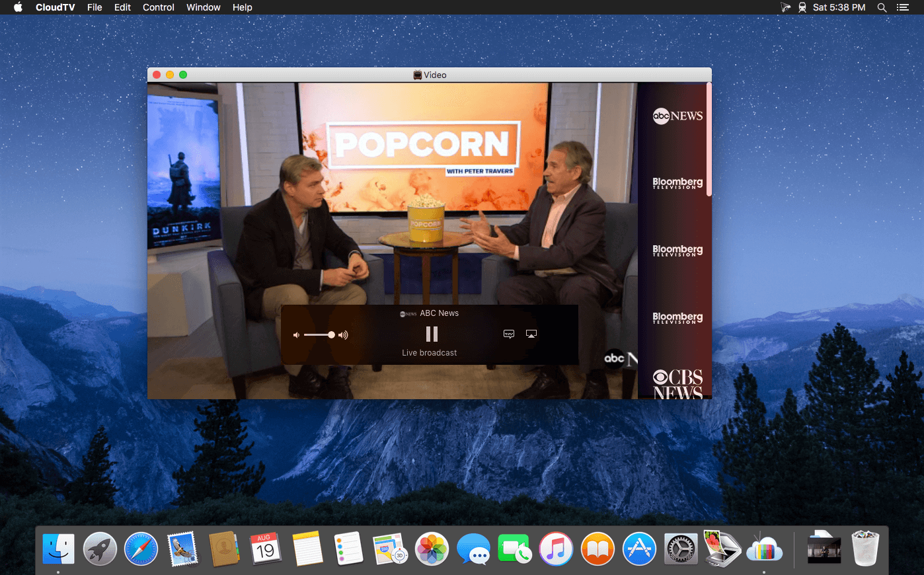The height and width of the screenshot is (575, 924).
Task: Open the Control menu
Action: point(159,7)
